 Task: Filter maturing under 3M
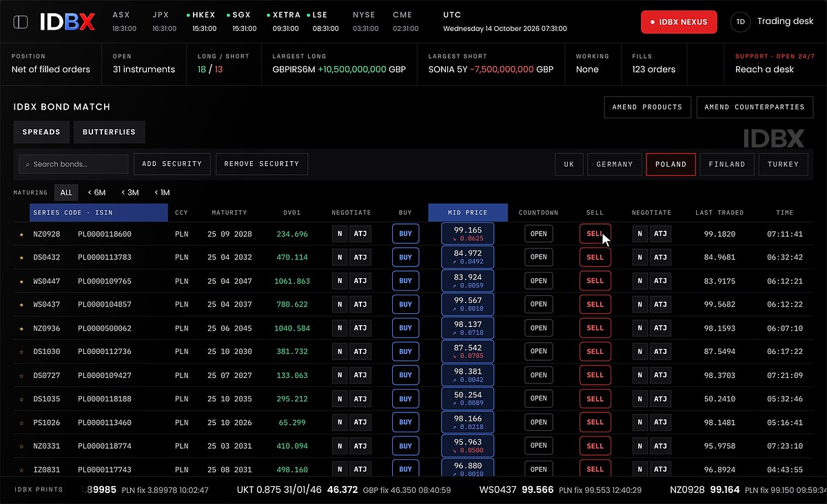130,193
